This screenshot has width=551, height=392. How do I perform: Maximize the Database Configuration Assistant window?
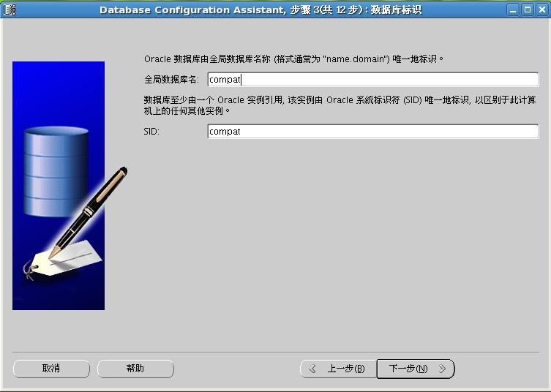pos(528,10)
